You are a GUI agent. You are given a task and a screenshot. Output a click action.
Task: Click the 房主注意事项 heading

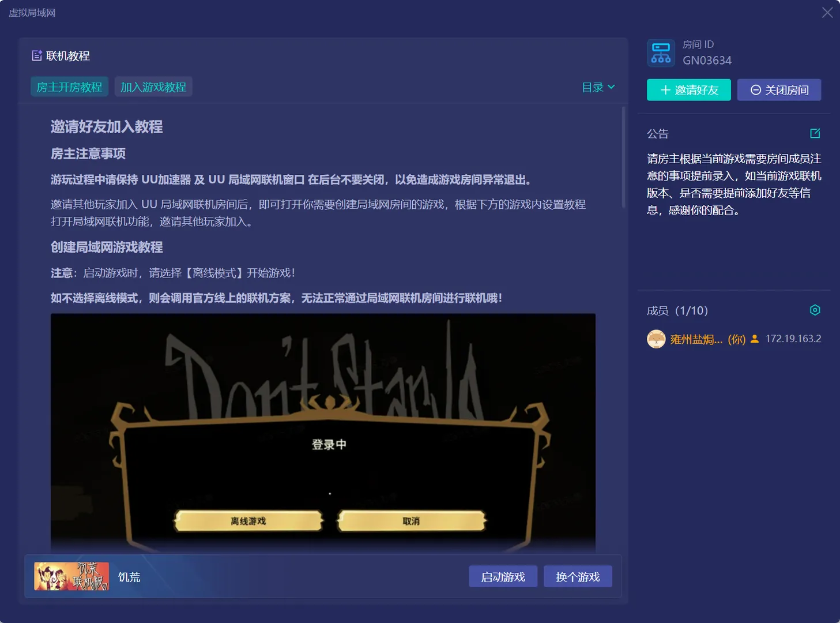tap(88, 154)
